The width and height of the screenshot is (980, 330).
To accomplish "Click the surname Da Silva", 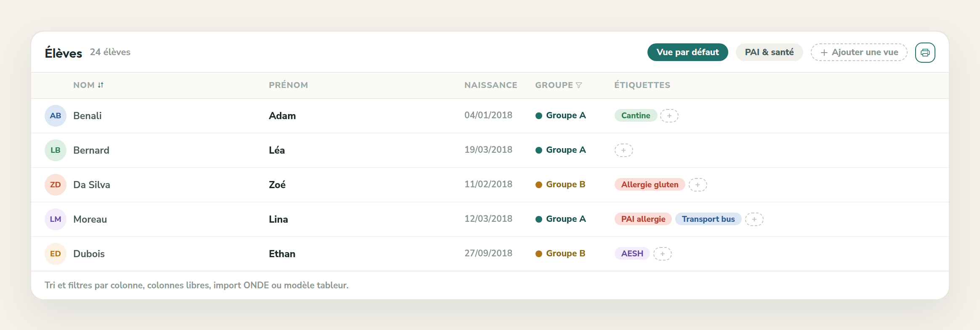I will point(92,185).
